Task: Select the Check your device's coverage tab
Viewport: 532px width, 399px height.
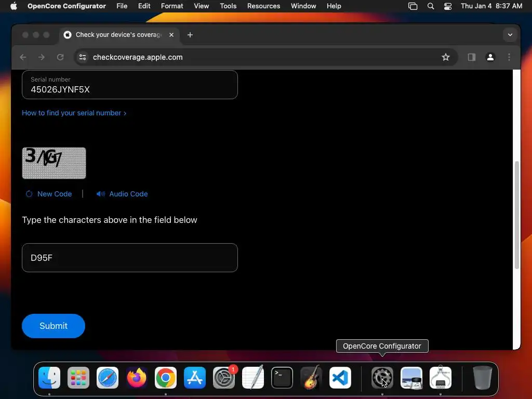Action: tap(118, 35)
